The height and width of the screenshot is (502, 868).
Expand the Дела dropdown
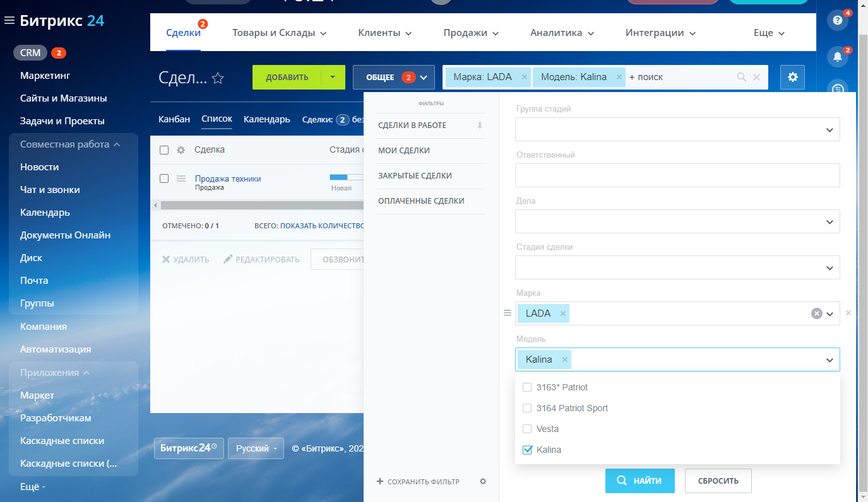tap(829, 221)
